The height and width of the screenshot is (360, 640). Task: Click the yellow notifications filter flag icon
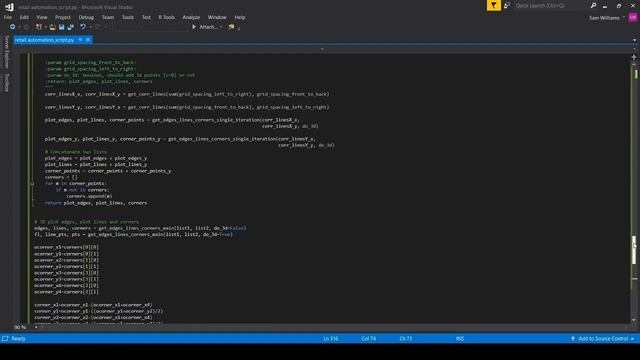click(x=493, y=5)
